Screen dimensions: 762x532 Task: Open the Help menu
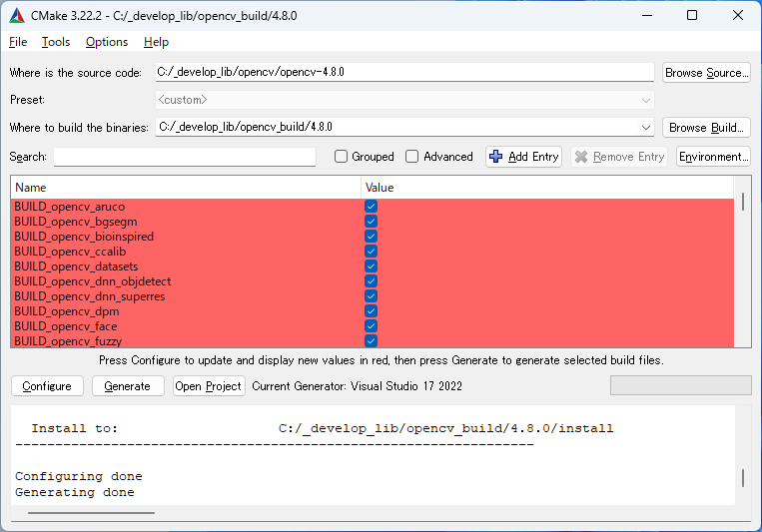point(156,42)
